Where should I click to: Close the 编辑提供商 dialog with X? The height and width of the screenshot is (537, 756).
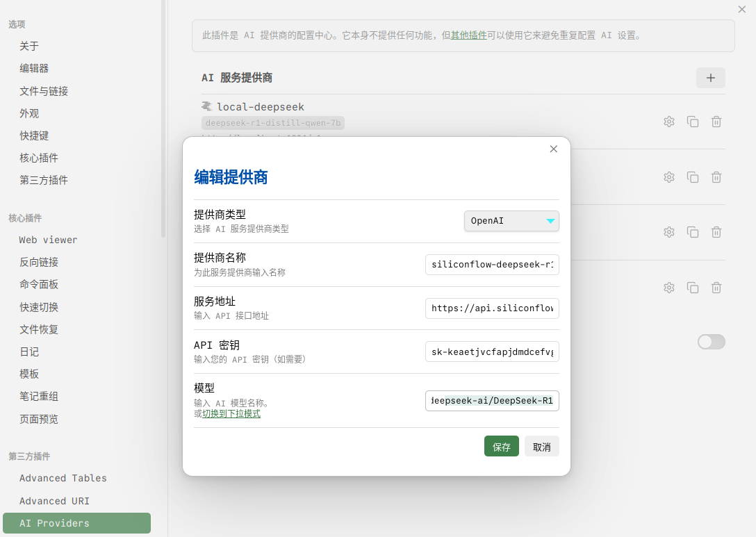[554, 149]
